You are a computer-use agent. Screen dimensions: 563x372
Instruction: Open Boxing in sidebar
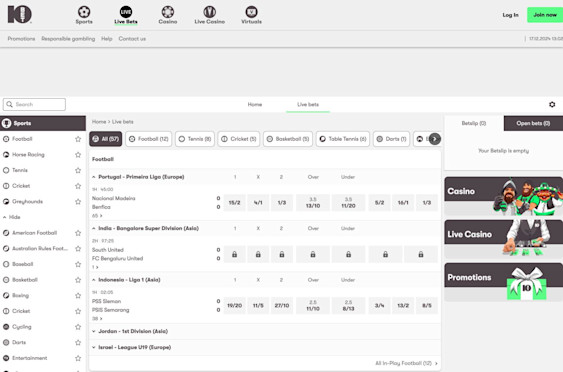20,296
